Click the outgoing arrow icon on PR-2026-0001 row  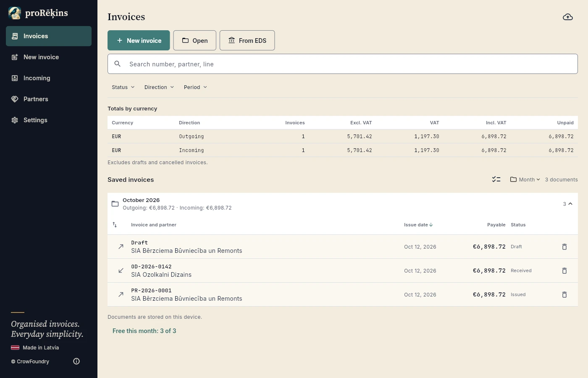pyautogui.click(x=121, y=294)
